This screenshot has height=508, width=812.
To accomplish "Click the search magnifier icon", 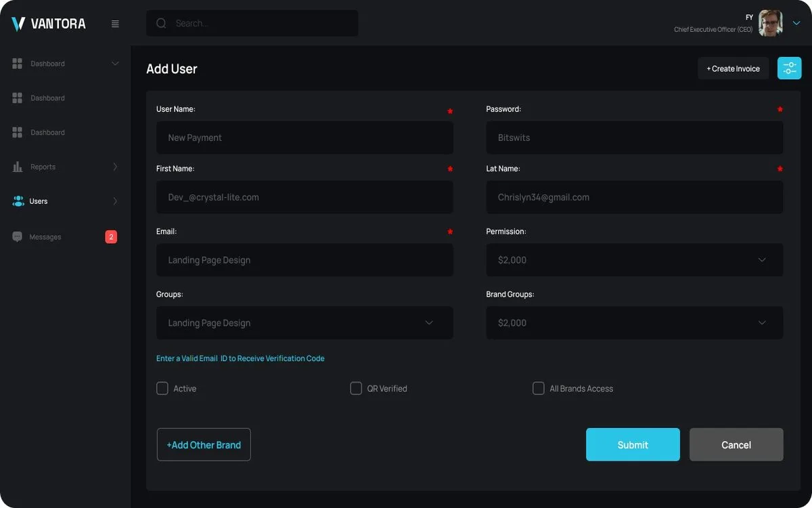I will click(x=161, y=23).
